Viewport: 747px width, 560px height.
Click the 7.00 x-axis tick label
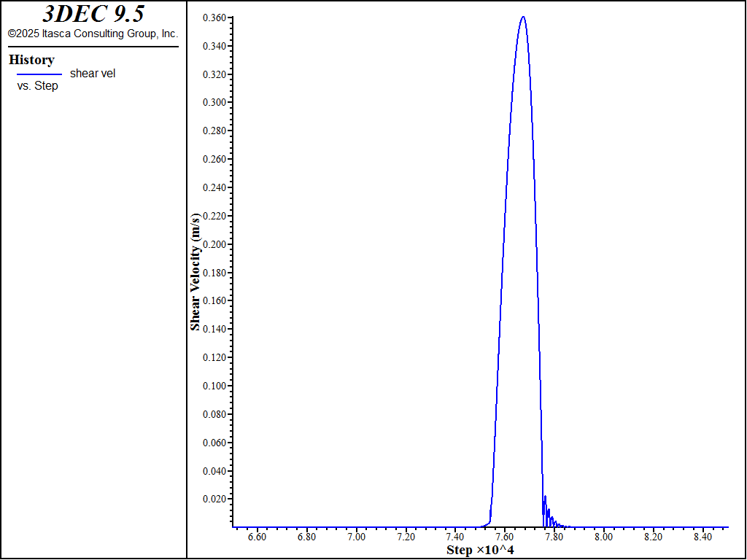click(x=356, y=537)
